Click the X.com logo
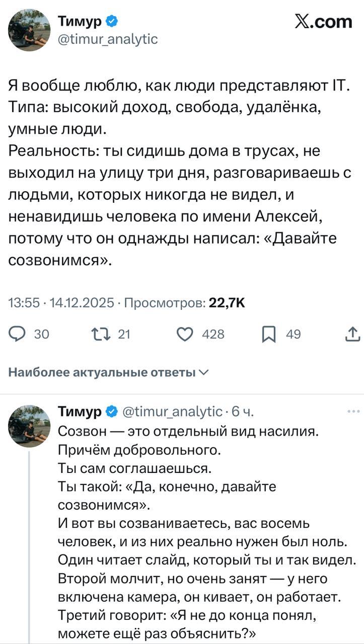Image resolution: width=364 pixels, height=644 pixels. tap(323, 22)
